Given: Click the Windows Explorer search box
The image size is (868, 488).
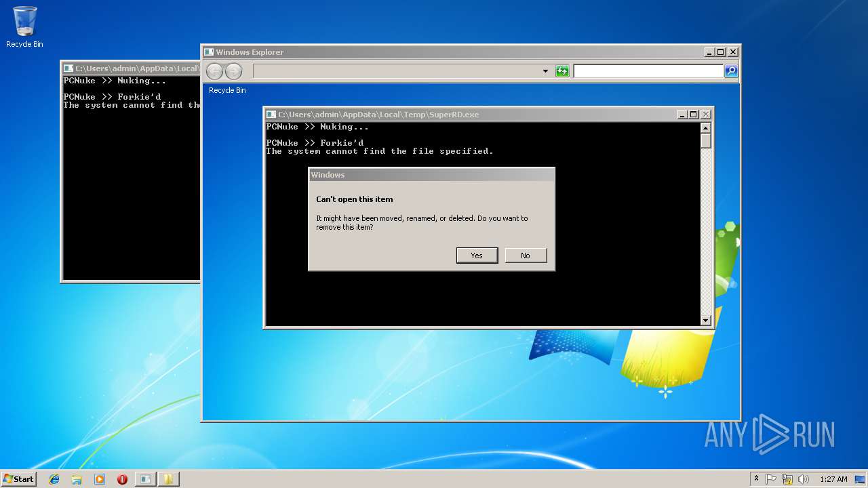Looking at the screenshot, I should 648,71.
